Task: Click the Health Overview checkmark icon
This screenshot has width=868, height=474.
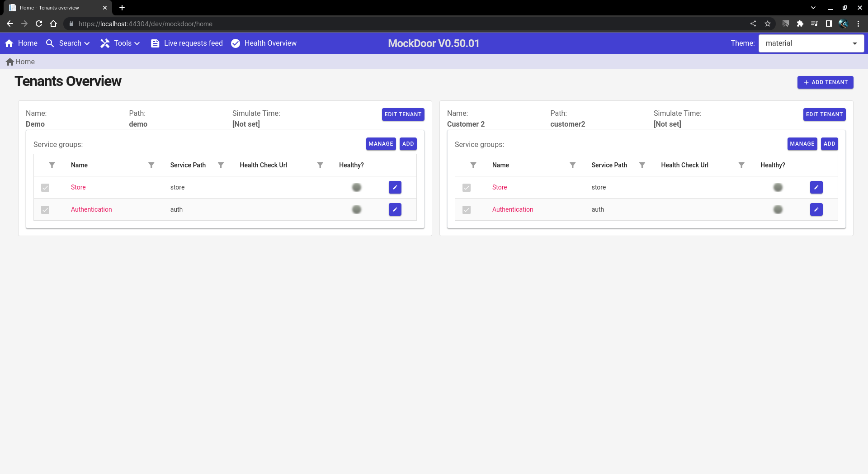Action: coord(236,43)
